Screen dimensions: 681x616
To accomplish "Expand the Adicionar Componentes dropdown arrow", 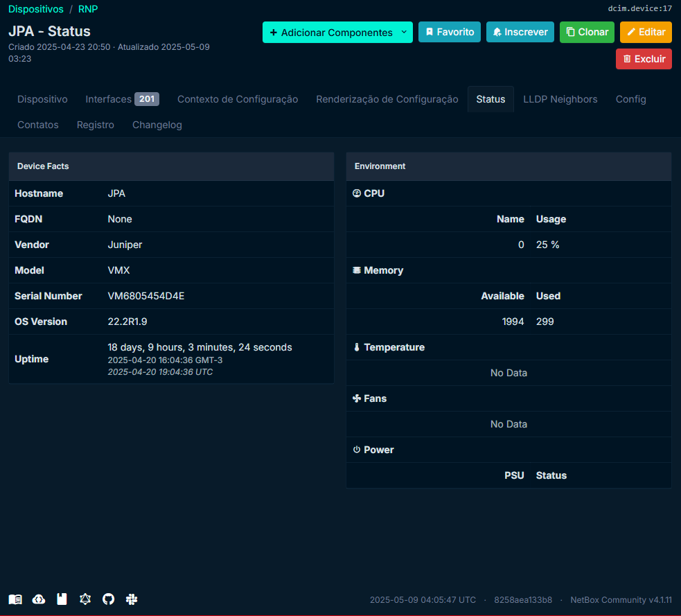I will click(405, 33).
